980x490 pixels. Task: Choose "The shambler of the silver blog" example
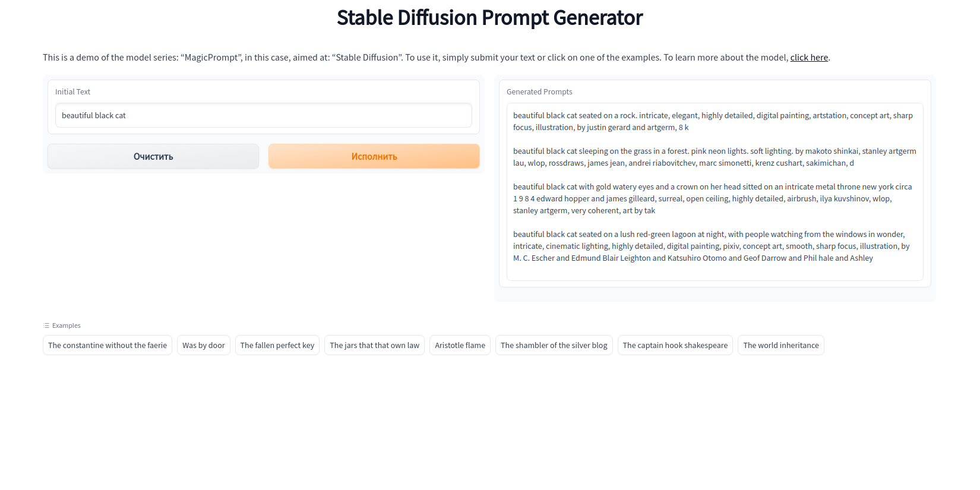pyautogui.click(x=554, y=345)
